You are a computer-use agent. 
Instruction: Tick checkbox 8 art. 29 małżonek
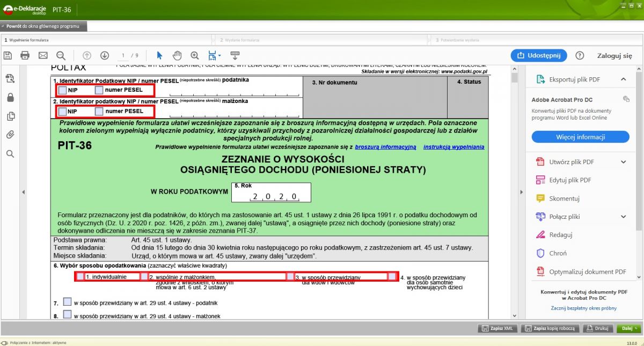(x=67, y=315)
